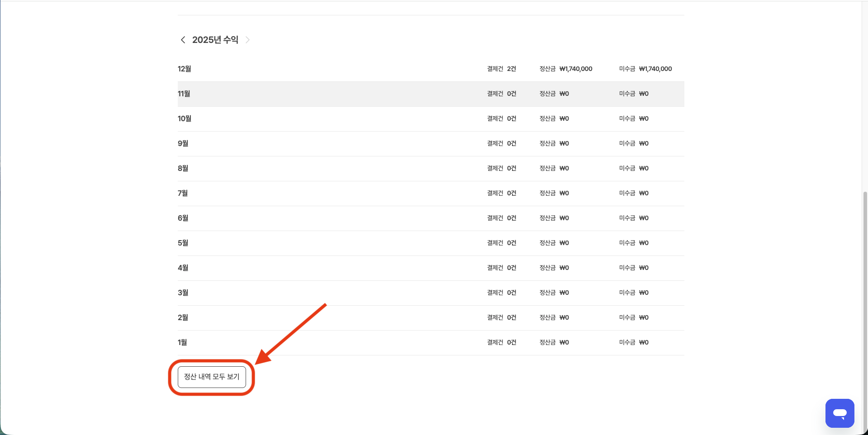The width and height of the screenshot is (868, 435).
Task: Go to previous year's revenue
Action: pos(183,40)
